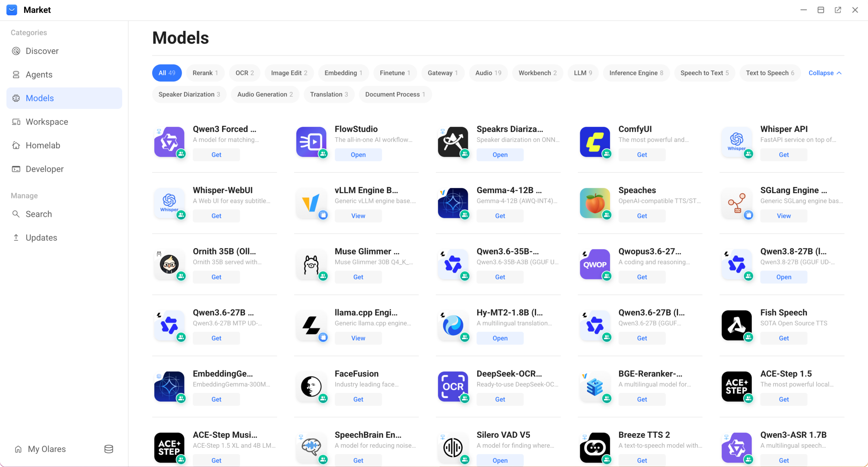Click the EmbeddingGemma app title
This screenshot has width=868, height=467.
point(223,374)
